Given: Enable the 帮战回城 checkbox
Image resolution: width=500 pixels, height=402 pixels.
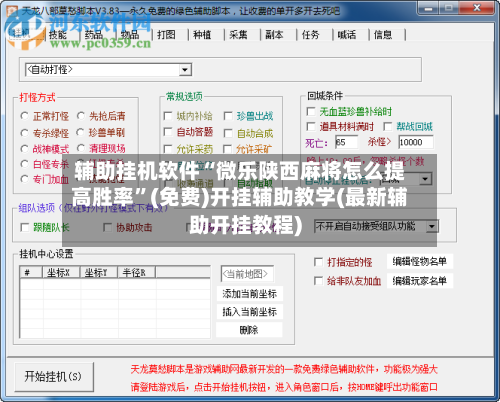Looking at the screenshot, I should coord(388,126).
